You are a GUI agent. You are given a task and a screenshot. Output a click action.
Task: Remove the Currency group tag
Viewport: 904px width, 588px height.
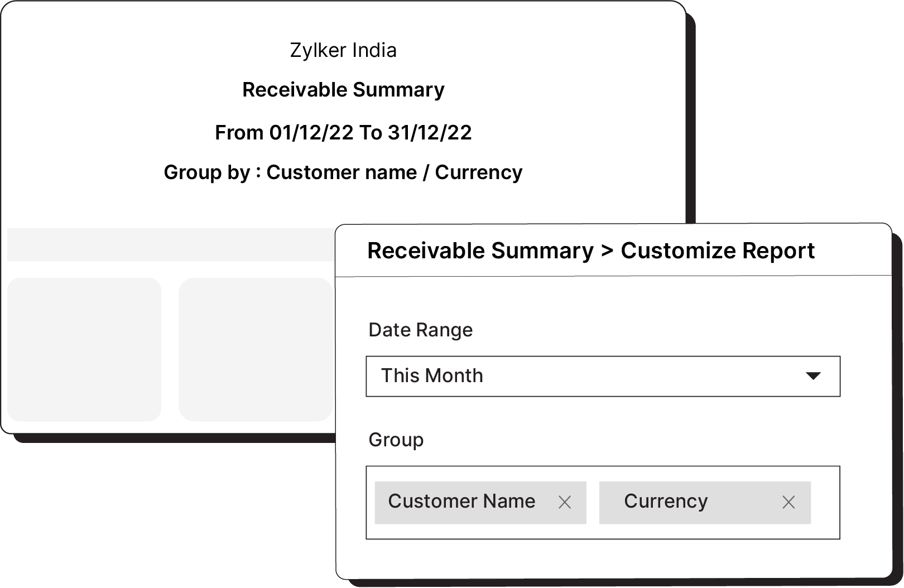[x=788, y=503]
